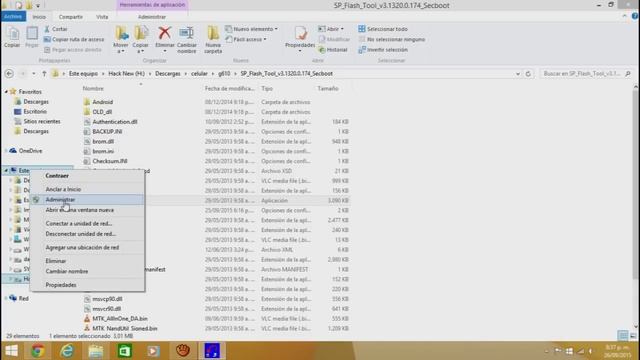Viewport: 640px width, 360px height.
Task: Click the Copiar ribbon icon
Action: 12,37
